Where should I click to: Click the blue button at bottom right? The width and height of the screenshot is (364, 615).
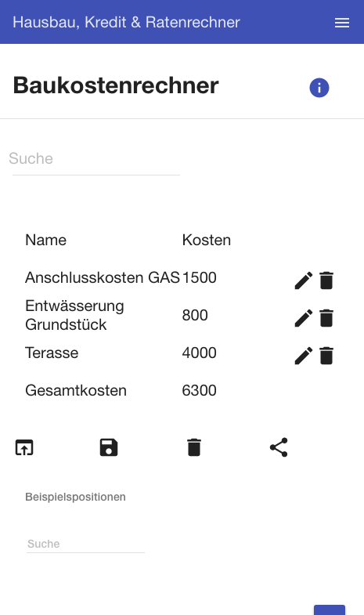click(x=330, y=610)
